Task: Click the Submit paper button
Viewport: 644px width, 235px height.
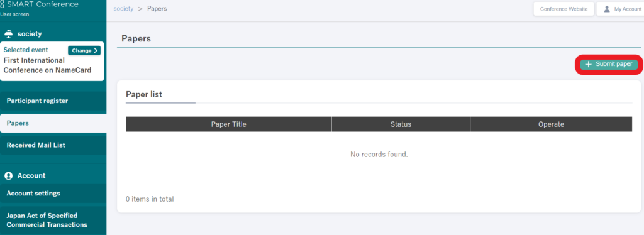Action: 609,64
